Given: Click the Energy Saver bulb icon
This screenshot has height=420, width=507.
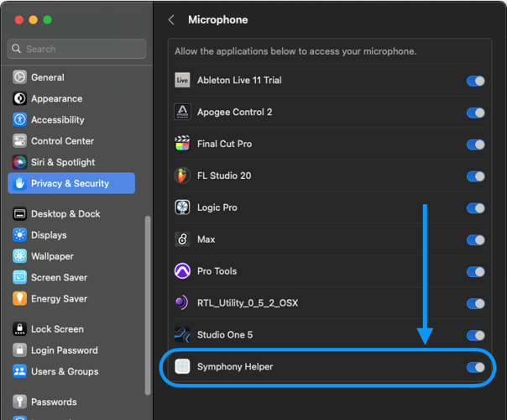Looking at the screenshot, I should 19,299.
